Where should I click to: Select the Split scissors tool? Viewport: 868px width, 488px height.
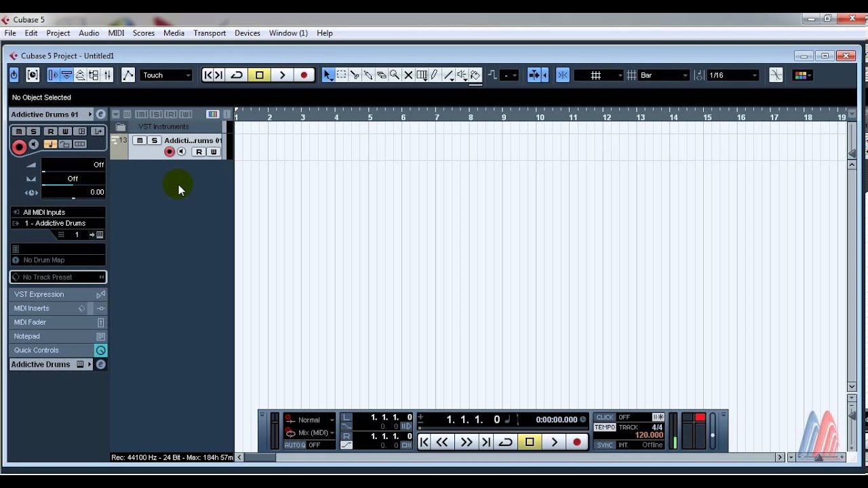coord(355,75)
